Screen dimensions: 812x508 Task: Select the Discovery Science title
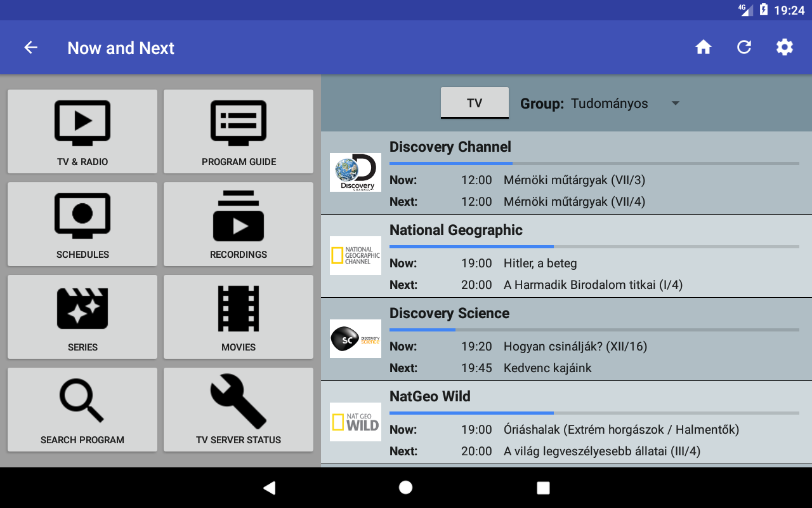point(449,313)
